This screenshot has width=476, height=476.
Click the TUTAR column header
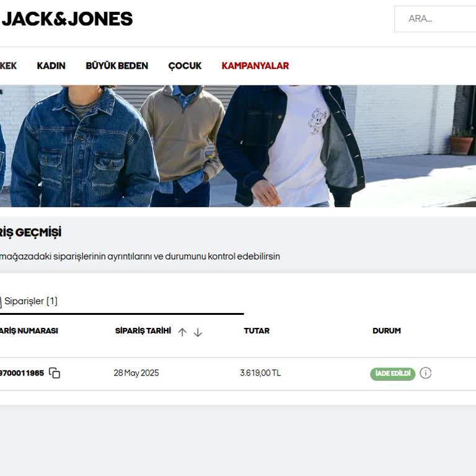click(257, 330)
